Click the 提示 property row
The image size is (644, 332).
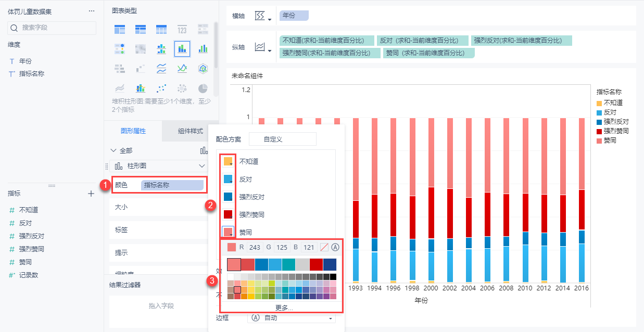(159, 252)
